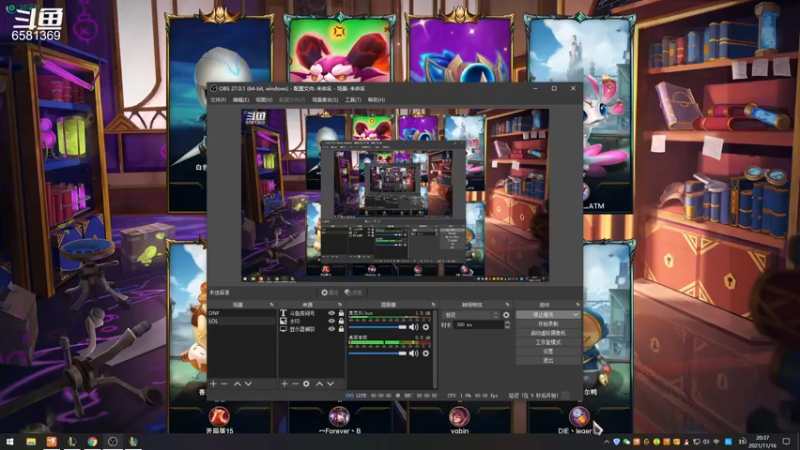Image resolution: width=800 pixels, height=450 pixels.
Task: Toggle visibility eye for 显示器捕获 source
Action: (x=332, y=329)
